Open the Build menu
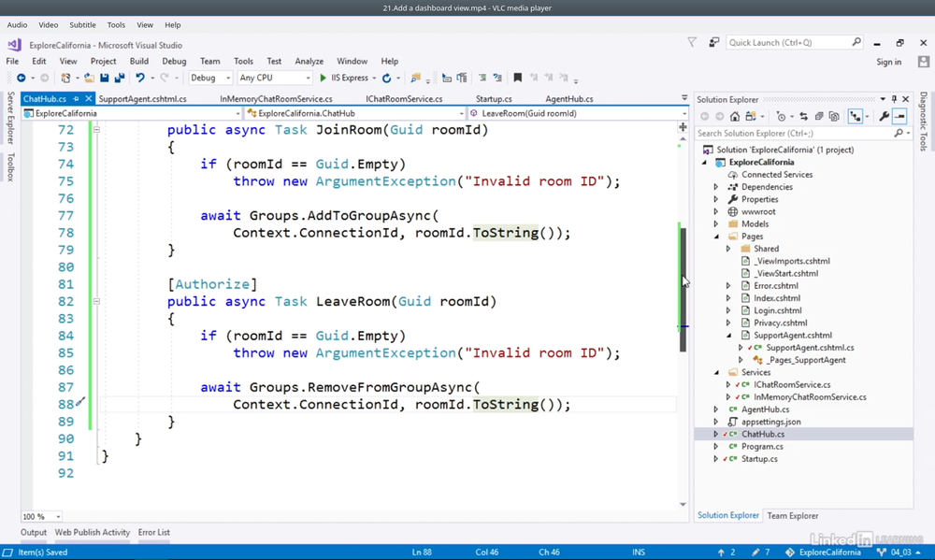Screen dimensions: 935x560 tap(139, 62)
